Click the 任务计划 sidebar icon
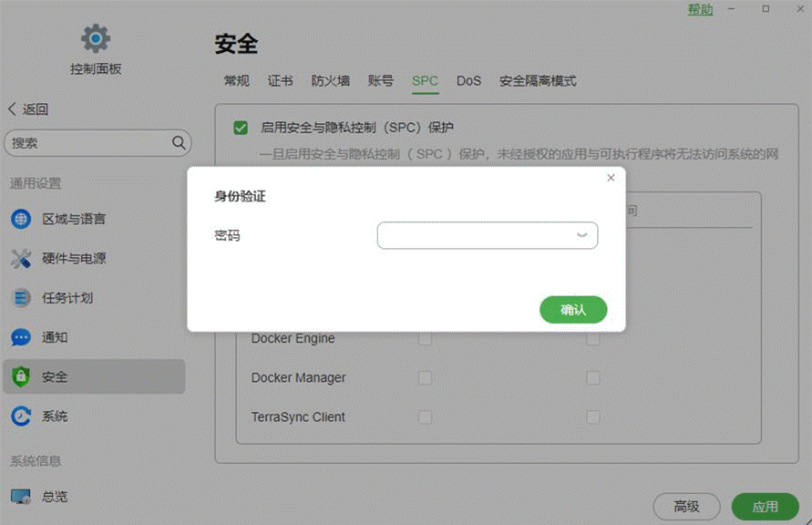This screenshot has width=812, height=525. (x=20, y=297)
